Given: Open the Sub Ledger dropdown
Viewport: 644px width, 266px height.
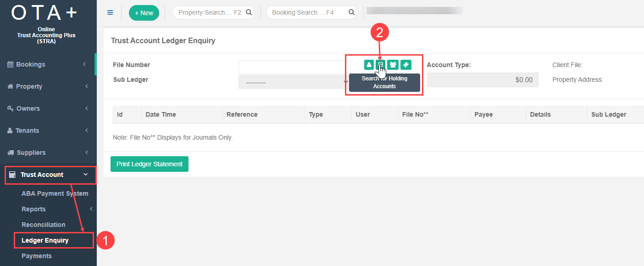Looking at the screenshot, I should tap(294, 82).
